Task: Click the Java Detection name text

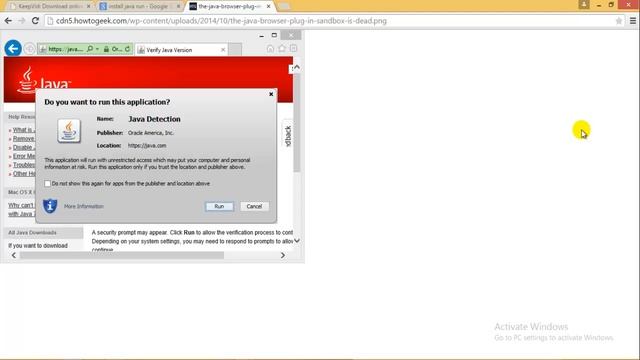Action: 154,119
